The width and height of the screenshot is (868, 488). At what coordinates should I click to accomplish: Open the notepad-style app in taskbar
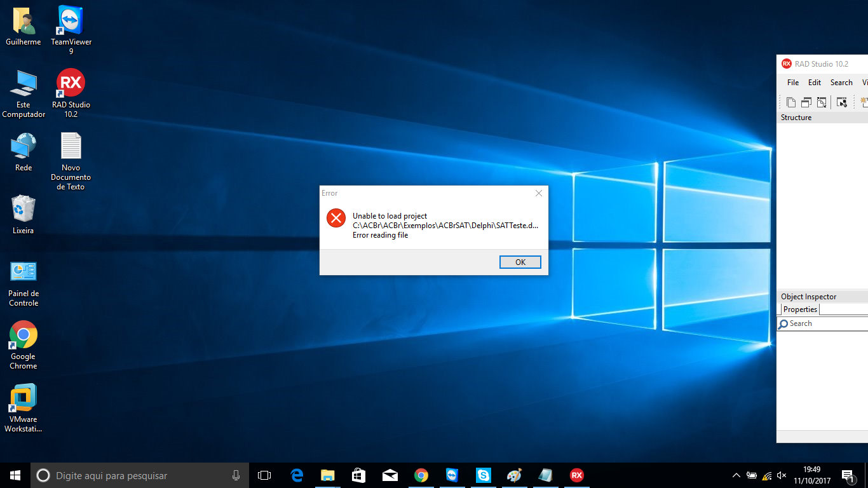[x=545, y=475]
